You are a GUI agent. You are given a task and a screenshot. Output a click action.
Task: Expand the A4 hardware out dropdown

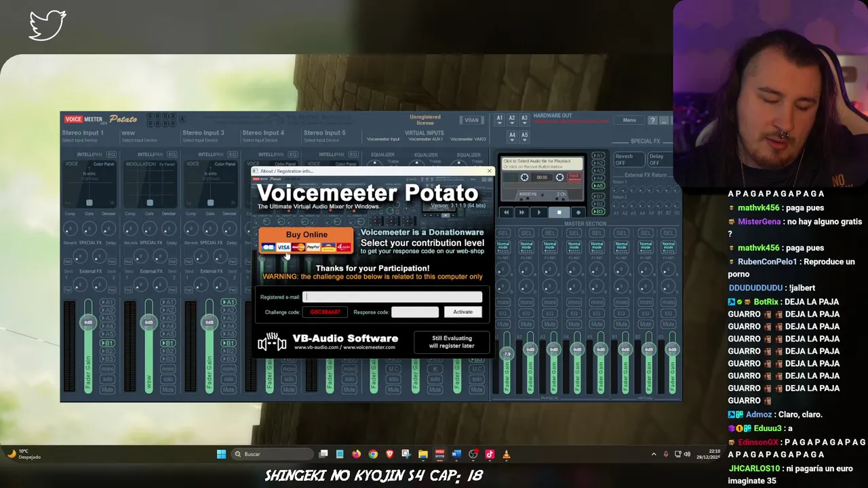512,136
